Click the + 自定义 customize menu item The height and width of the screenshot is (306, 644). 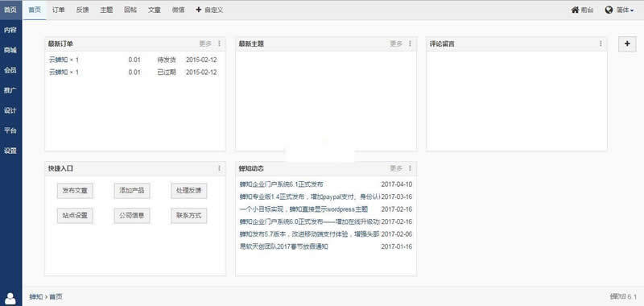point(209,10)
